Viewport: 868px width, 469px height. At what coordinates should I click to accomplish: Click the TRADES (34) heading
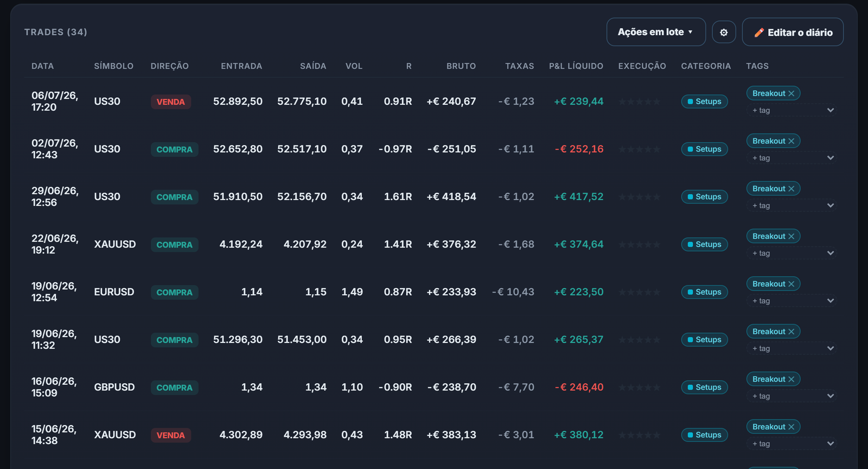pos(56,32)
